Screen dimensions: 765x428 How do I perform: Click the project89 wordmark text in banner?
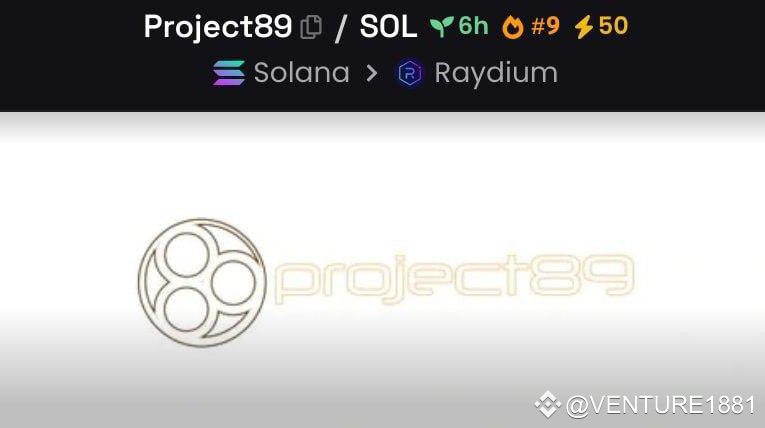455,277
